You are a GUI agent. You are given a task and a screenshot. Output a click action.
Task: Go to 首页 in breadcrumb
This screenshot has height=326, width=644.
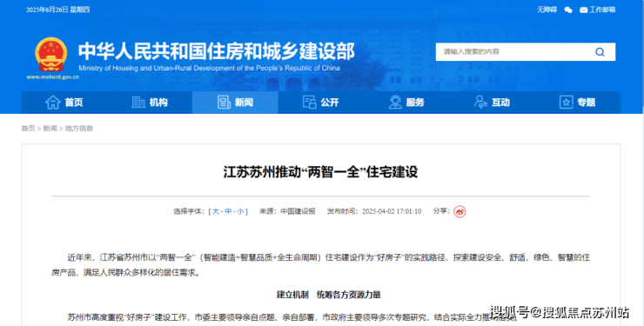(29, 129)
